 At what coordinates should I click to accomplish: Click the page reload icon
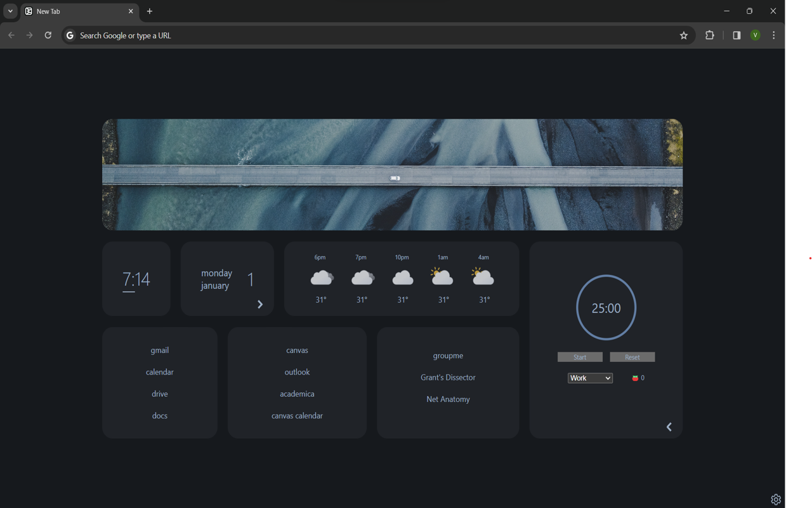[48, 35]
